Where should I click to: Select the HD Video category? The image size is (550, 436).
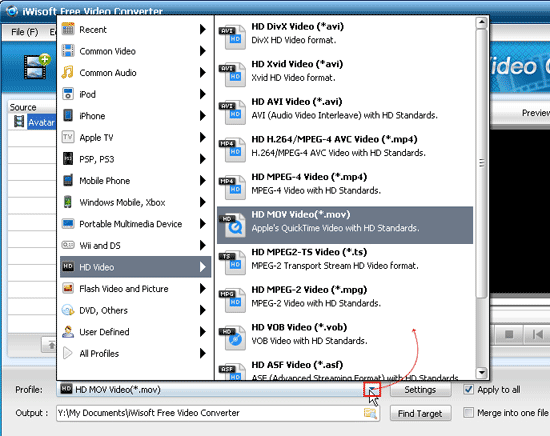point(135,267)
